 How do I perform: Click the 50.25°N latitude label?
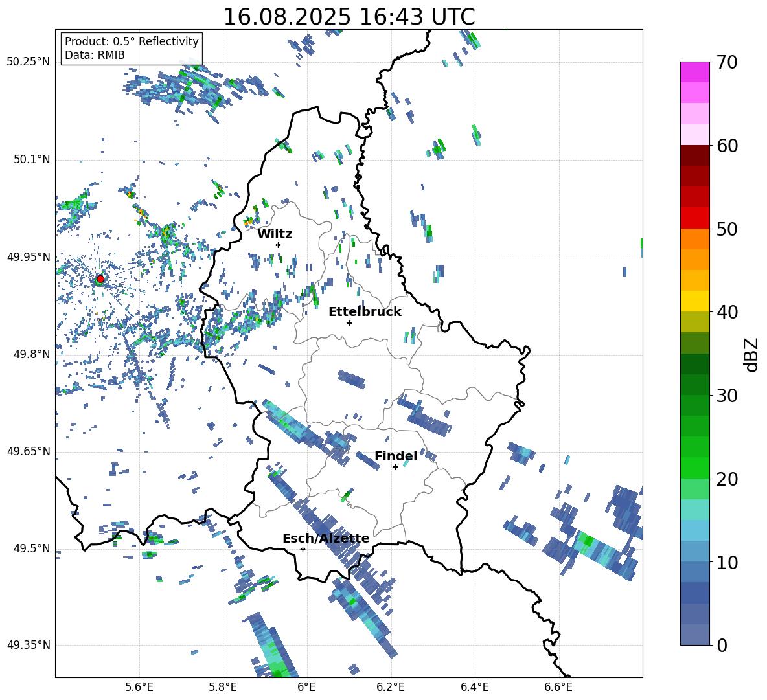pyautogui.click(x=29, y=62)
